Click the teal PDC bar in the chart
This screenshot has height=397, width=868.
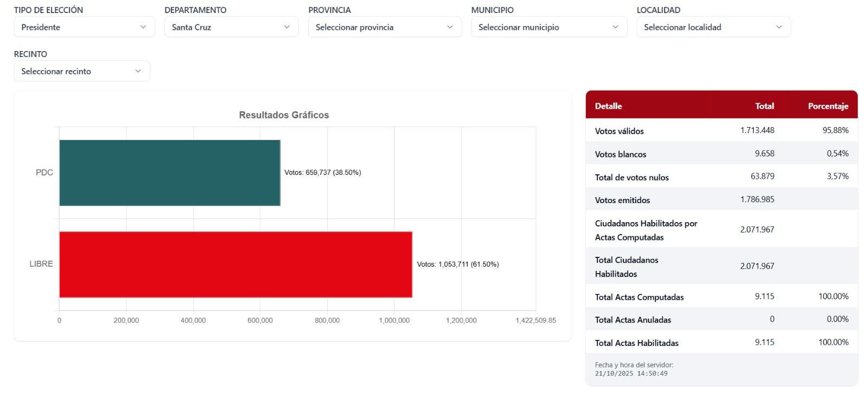coord(169,173)
